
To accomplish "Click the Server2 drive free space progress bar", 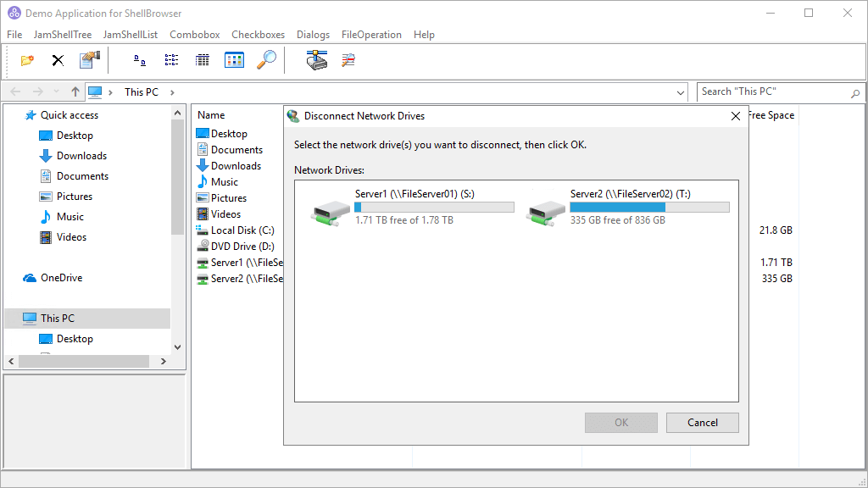I will pyautogui.click(x=649, y=206).
